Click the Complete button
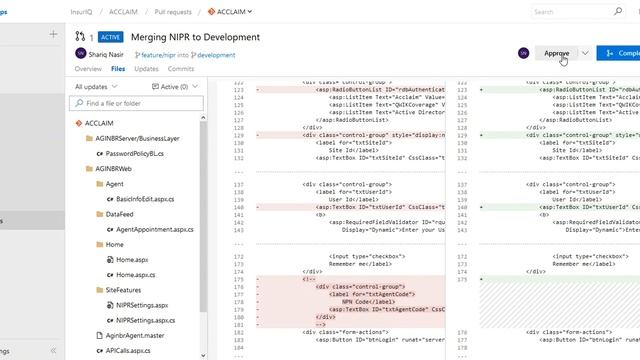The image size is (640, 360). click(x=618, y=53)
